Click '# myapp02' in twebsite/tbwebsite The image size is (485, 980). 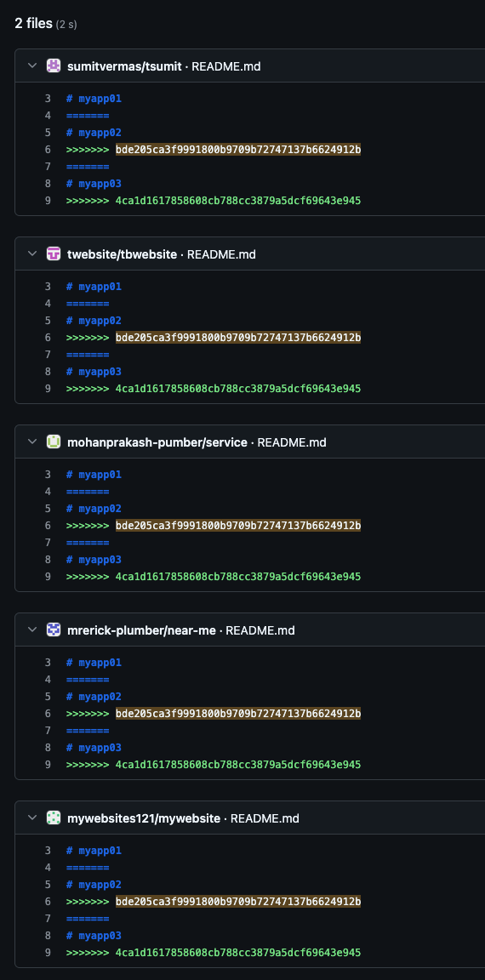pyautogui.click(x=94, y=321)
